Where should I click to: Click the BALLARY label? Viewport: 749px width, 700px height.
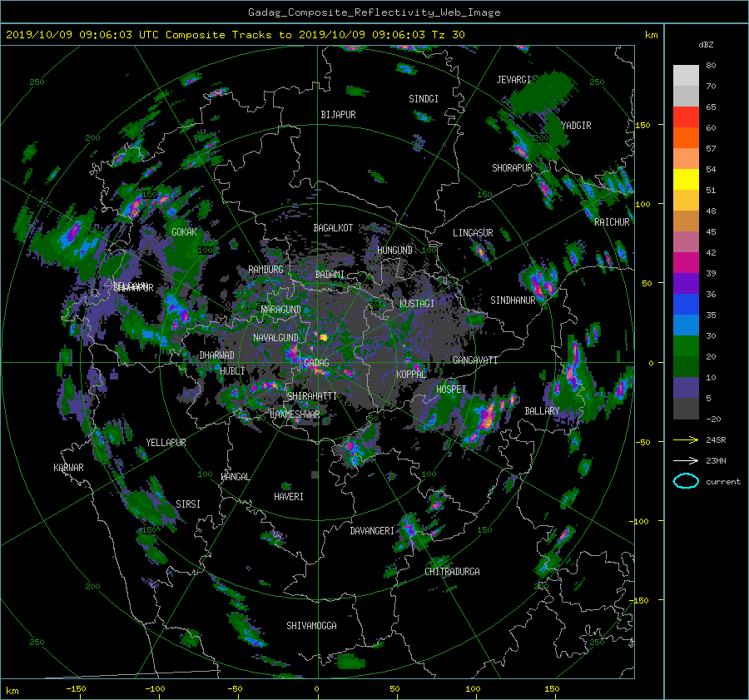(x=542, y=411)
